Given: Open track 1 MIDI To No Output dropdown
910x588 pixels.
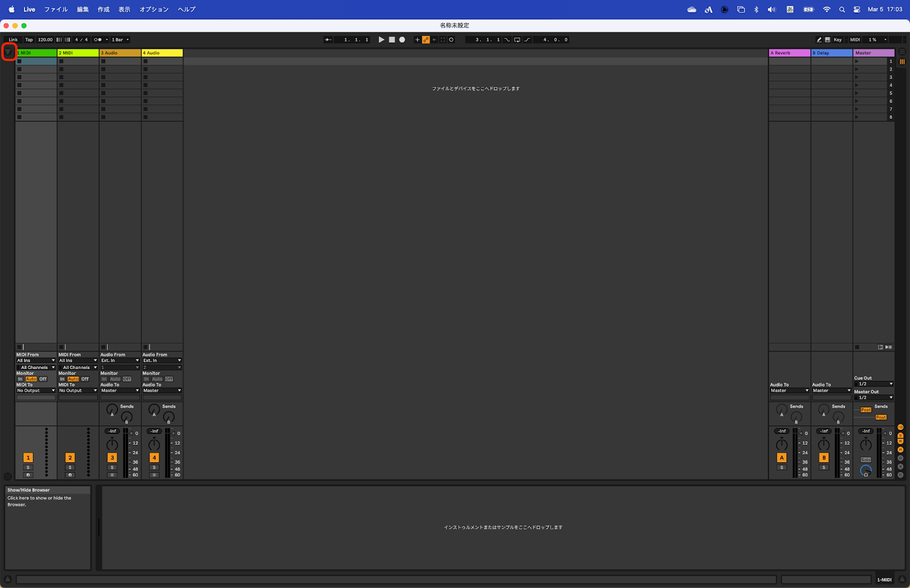Looking at the screenshot, I should click(x=36, y=391).
